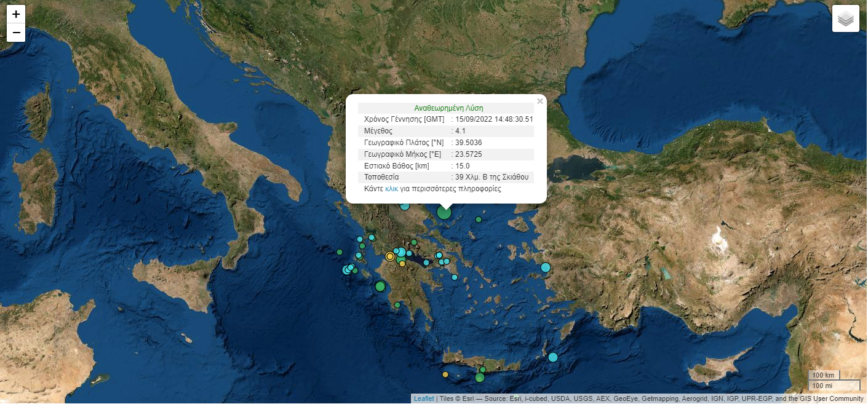Close the earthquake info popup
This screenshot has width=868, height=404.
(x=540, y=101)
